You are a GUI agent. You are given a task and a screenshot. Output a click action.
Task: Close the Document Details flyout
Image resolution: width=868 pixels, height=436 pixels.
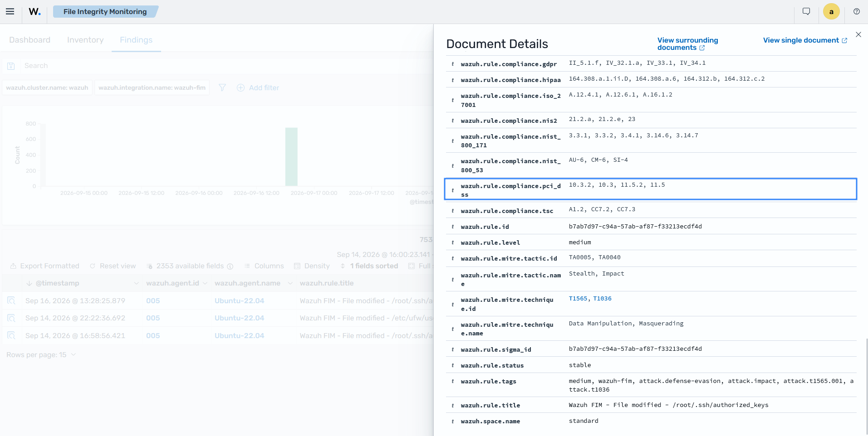pyautogui.click(x=858, y=34)
